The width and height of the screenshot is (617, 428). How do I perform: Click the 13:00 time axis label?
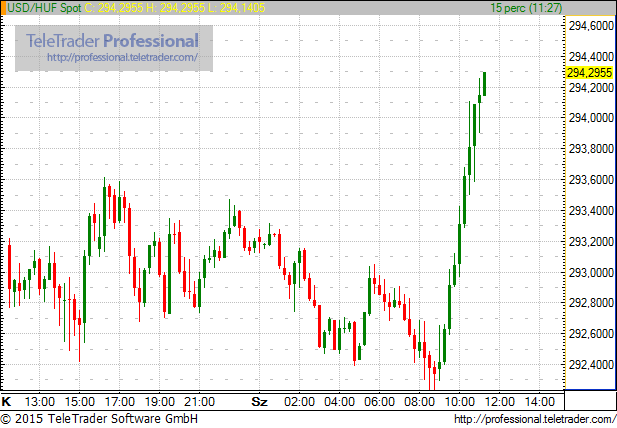click(39, 402)
